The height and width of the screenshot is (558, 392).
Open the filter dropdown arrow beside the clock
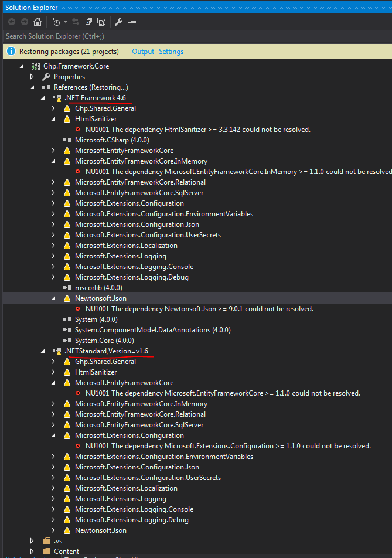tap(66, 22)
